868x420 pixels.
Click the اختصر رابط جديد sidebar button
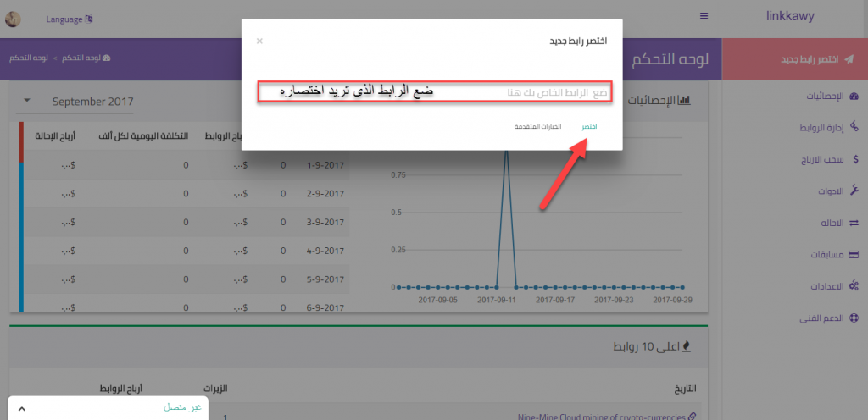click(795, 59)
